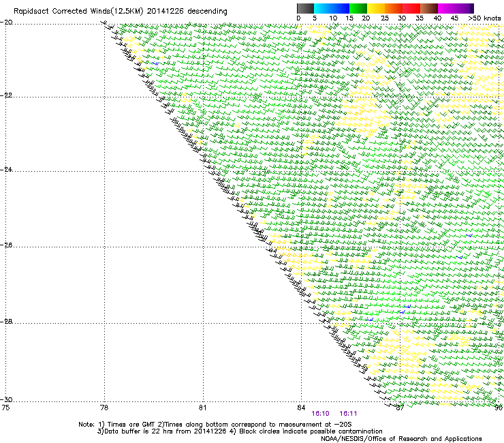Click the green 15-20 knots legend band

pyautogui.click(x=358, y=8)
